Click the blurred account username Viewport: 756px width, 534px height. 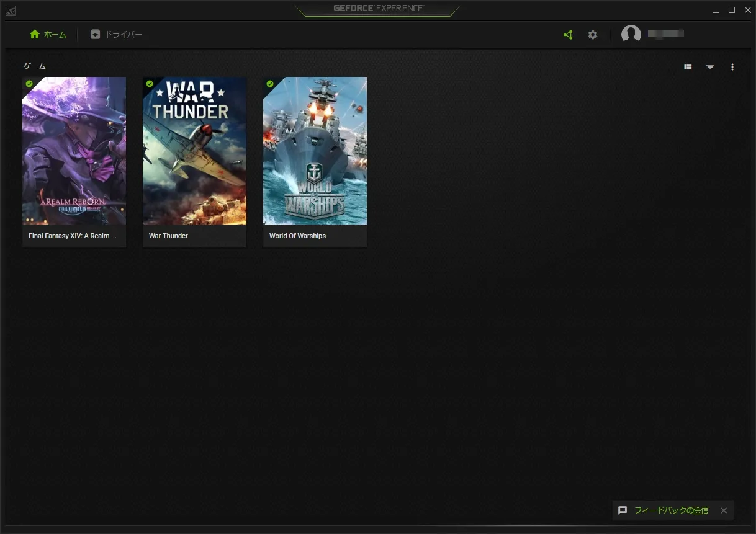point(666,33)
